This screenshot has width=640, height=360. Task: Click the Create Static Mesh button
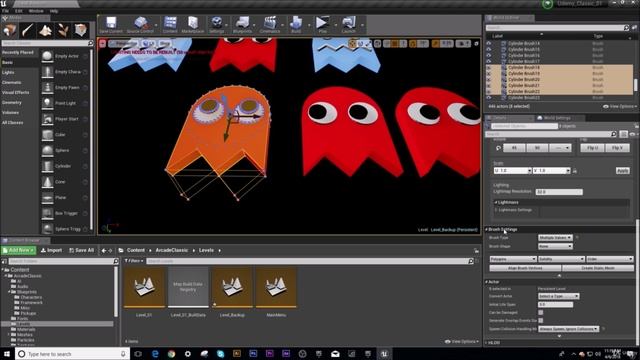click(x=598, y=268)
